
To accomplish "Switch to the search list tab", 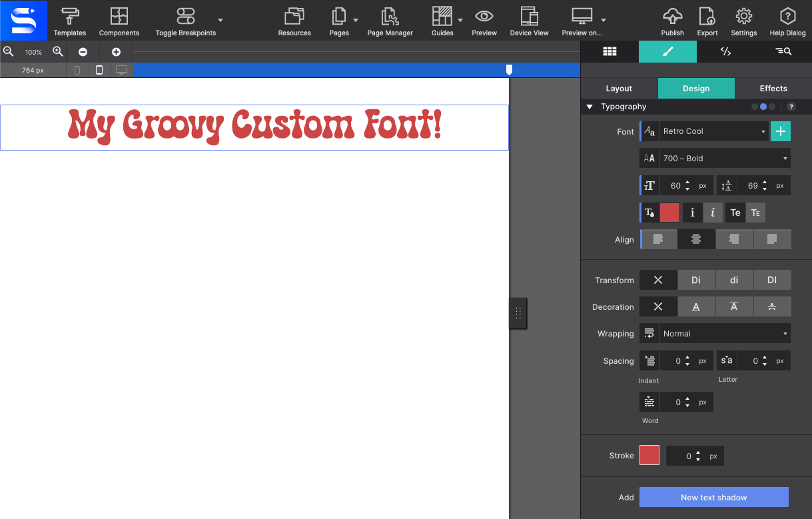I will (783, 51).
